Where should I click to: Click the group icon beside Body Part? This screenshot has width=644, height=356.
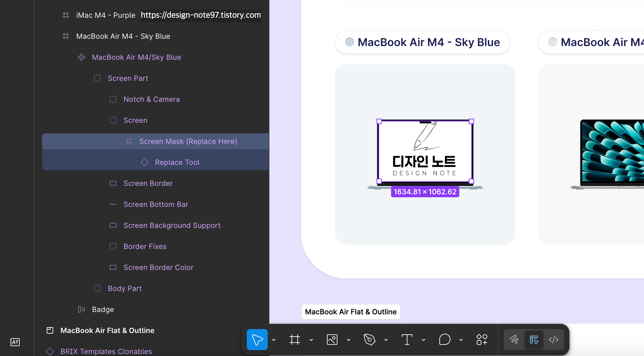[x=97, y=288]
